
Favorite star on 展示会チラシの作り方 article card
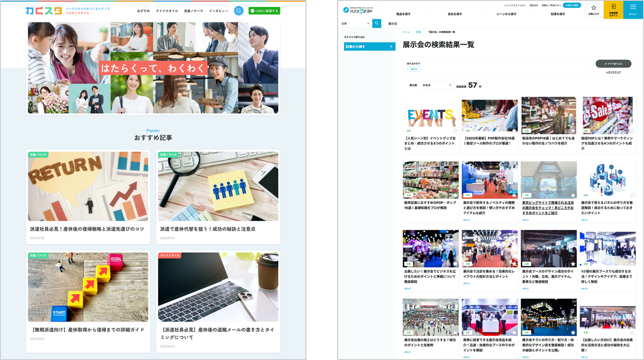click(x=573, y=333)
